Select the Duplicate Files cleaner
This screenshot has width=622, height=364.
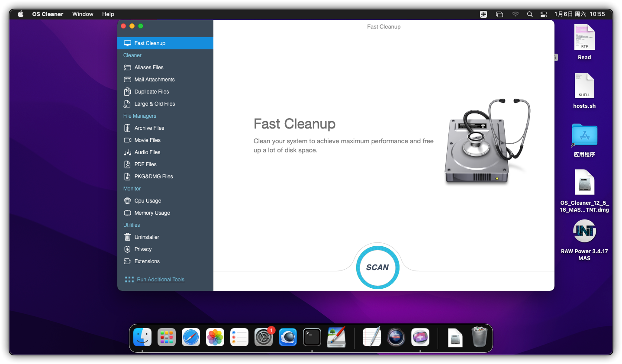152,91
